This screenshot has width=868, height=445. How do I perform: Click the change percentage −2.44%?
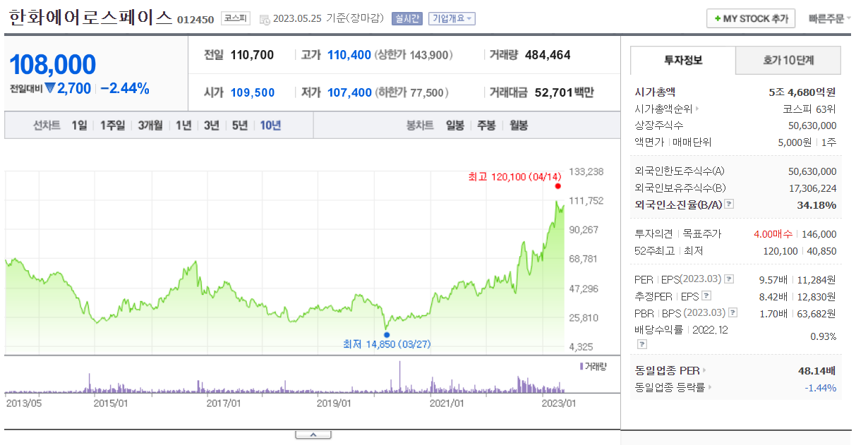pos(125,89)
